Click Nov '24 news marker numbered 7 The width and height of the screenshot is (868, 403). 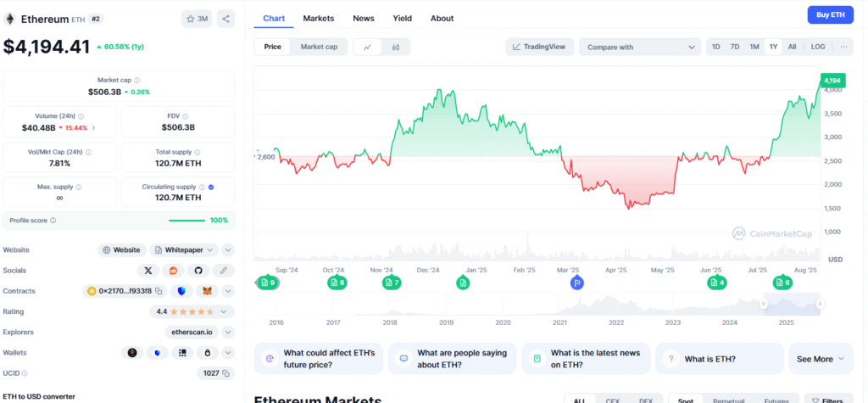click(x=391, y=283)
